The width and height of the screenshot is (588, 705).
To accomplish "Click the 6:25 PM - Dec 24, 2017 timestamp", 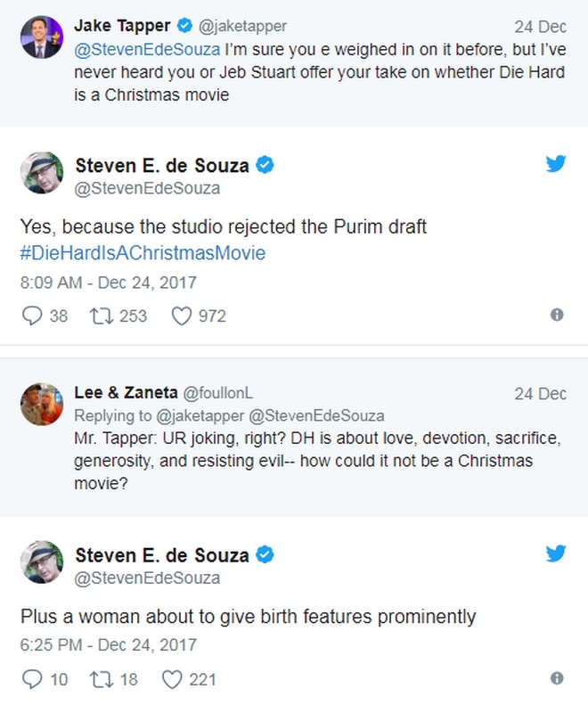I will 108,644.
